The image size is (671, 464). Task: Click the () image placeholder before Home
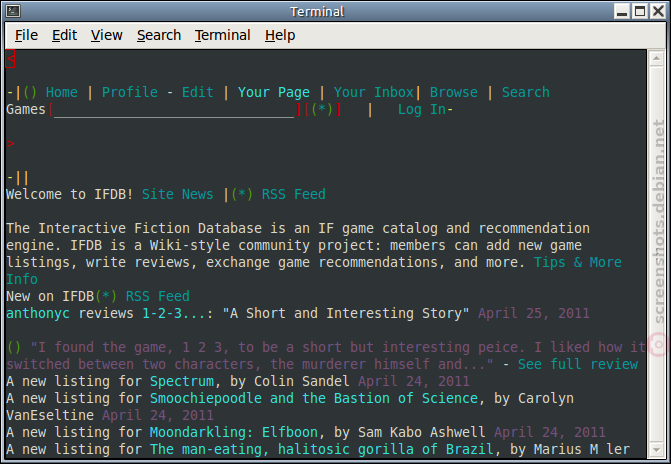click(30, 92)
